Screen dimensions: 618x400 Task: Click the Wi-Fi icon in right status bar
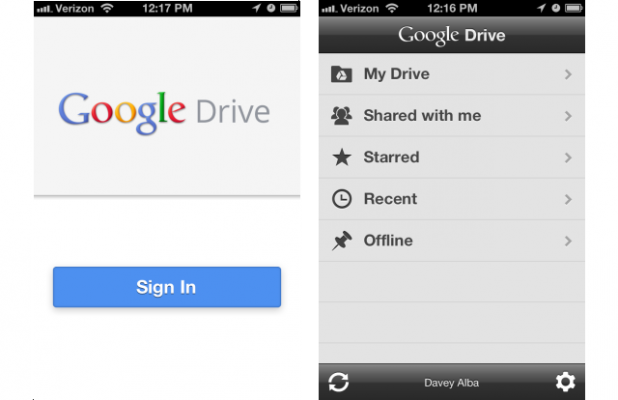click(x=392, y=8)
